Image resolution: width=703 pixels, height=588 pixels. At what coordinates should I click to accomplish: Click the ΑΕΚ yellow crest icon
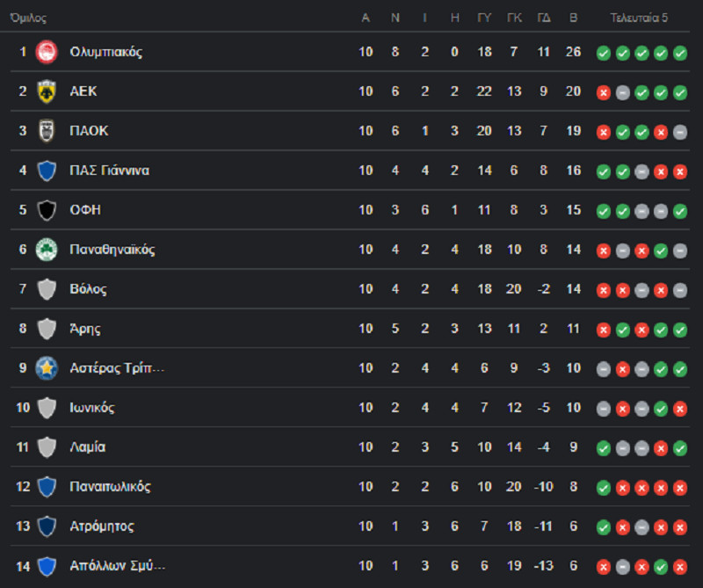point(47,91)
